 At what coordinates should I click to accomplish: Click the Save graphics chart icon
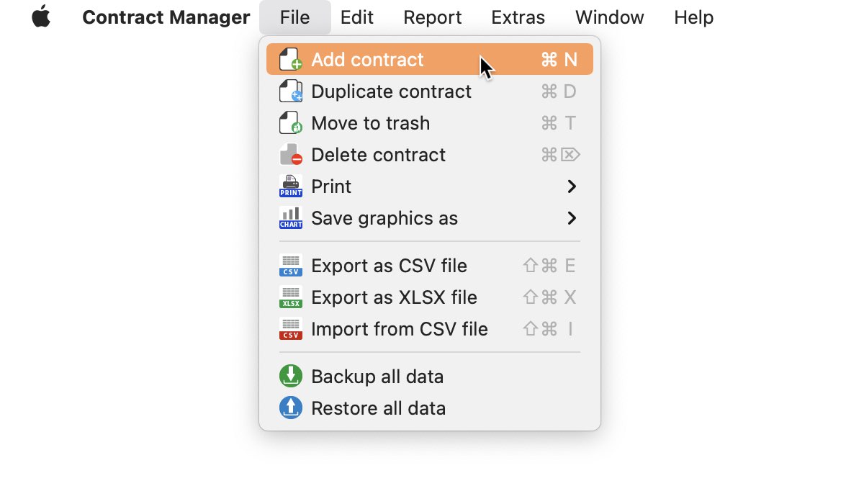click(x=291, y=218)
